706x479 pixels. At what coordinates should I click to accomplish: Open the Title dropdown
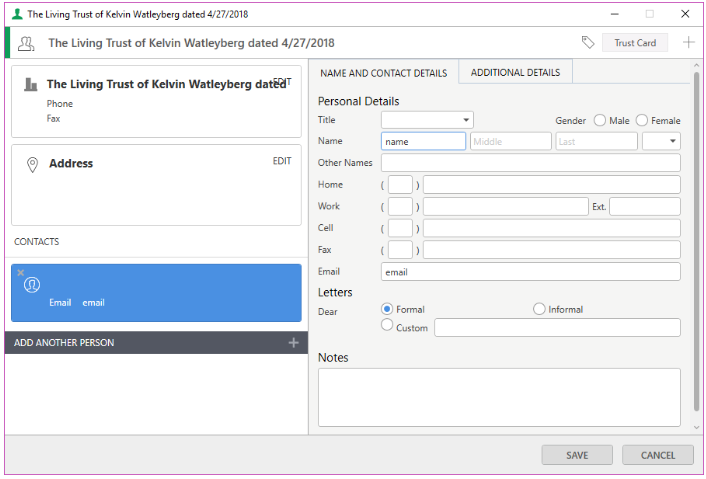tap(427, 120)
